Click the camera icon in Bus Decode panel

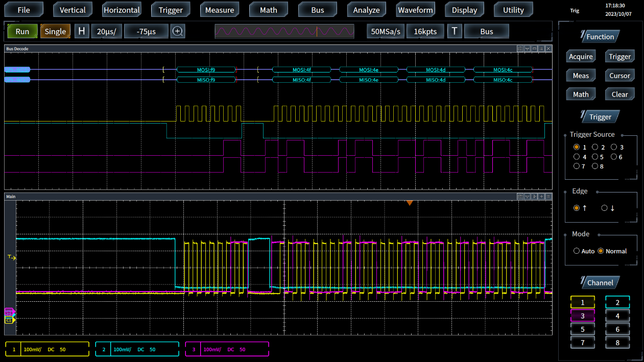pyautogui.click(x=520, y=49)
